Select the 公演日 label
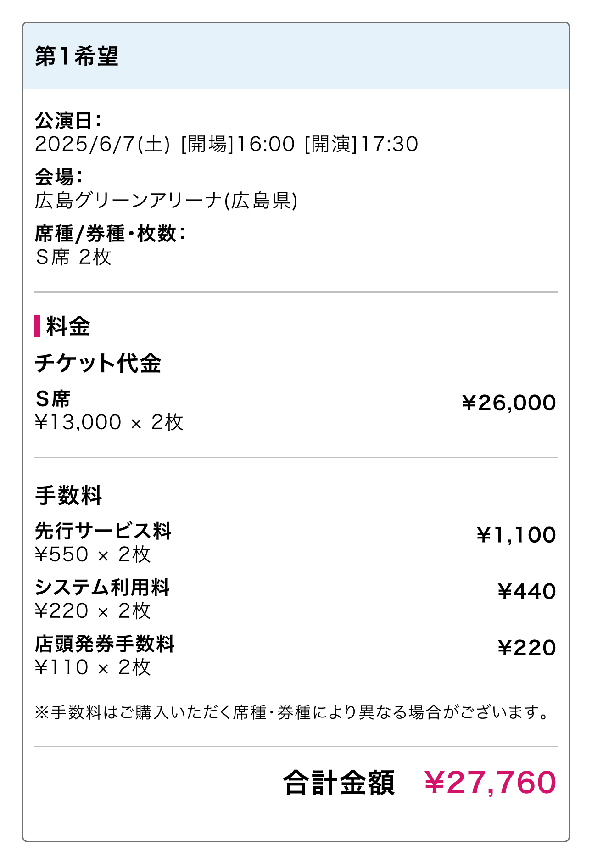Screen dimensions: 592x868 point(68,121)
